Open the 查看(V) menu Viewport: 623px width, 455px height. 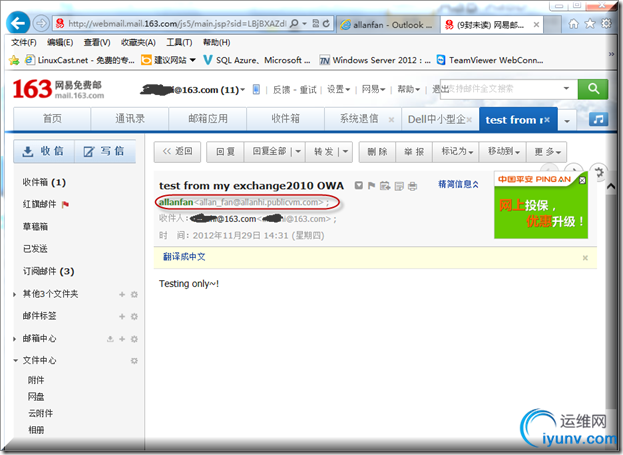97,42
